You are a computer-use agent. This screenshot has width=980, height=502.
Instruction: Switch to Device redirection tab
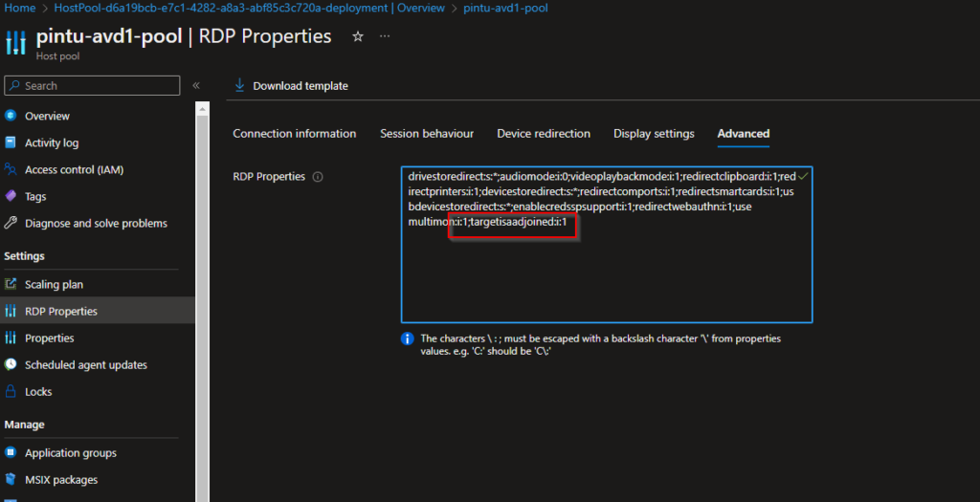coord(544,134)
